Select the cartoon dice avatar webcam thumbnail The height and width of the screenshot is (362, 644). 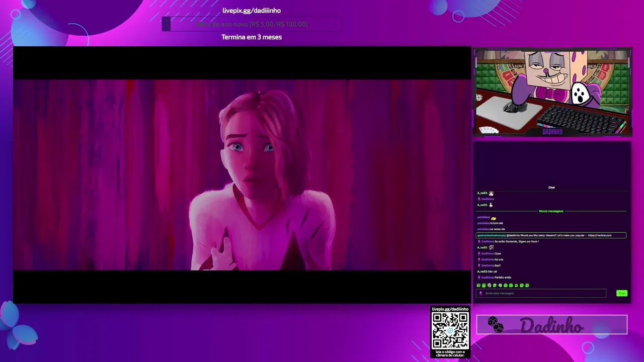[x=552, y=93]
